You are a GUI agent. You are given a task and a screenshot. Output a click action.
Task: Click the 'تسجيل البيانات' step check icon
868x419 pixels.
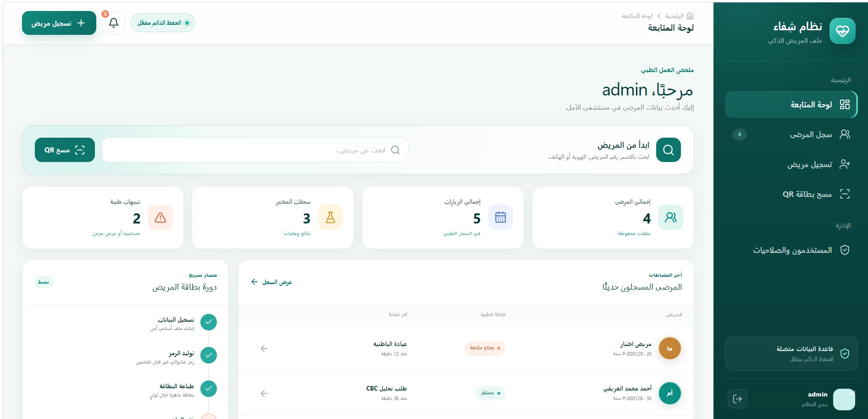coord(209,322)
